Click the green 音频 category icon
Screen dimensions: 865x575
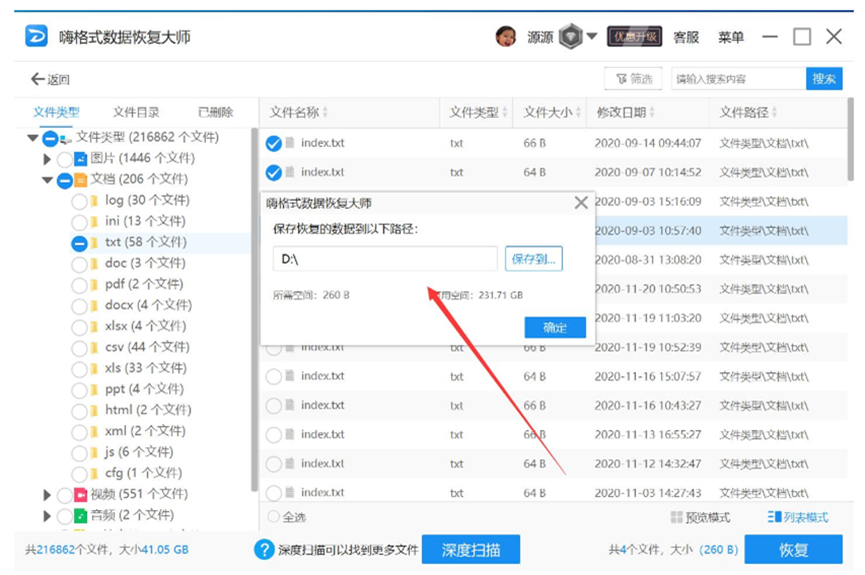click(x=81, y=515)
